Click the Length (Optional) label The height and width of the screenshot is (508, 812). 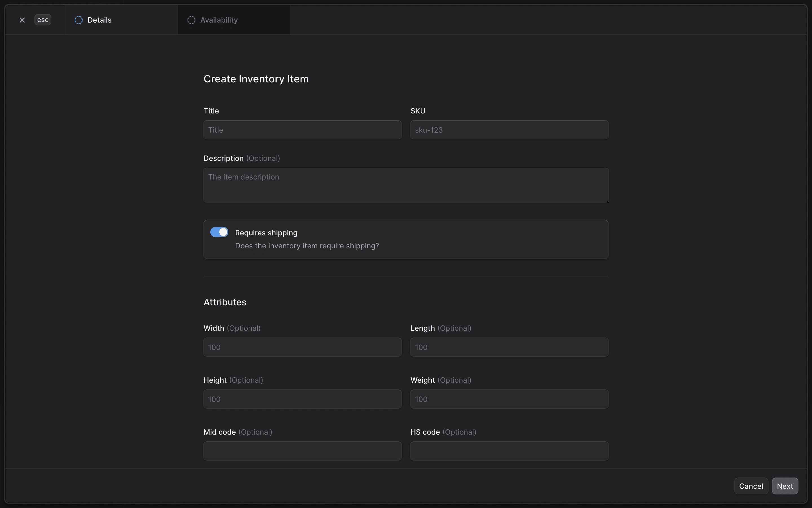tap(441, 328)
